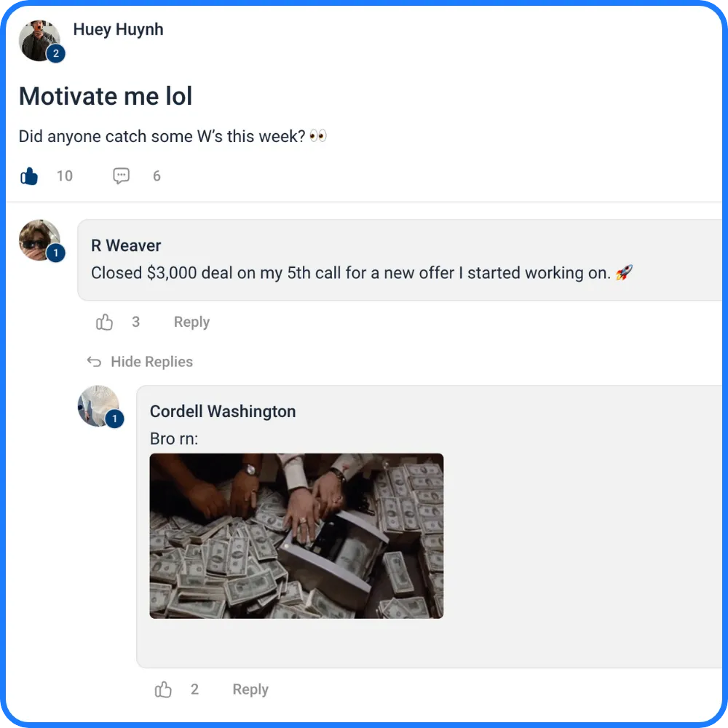
Task: Collapse thread with Hide Replies
Action: pos(151,362)
